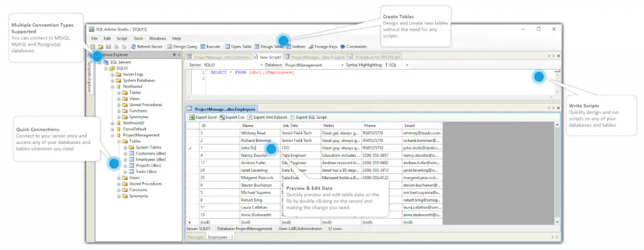The width and height of the screenshot is (644, 250).
Task: Expand the System Databases folder
Action: click(x=112, y=80)
